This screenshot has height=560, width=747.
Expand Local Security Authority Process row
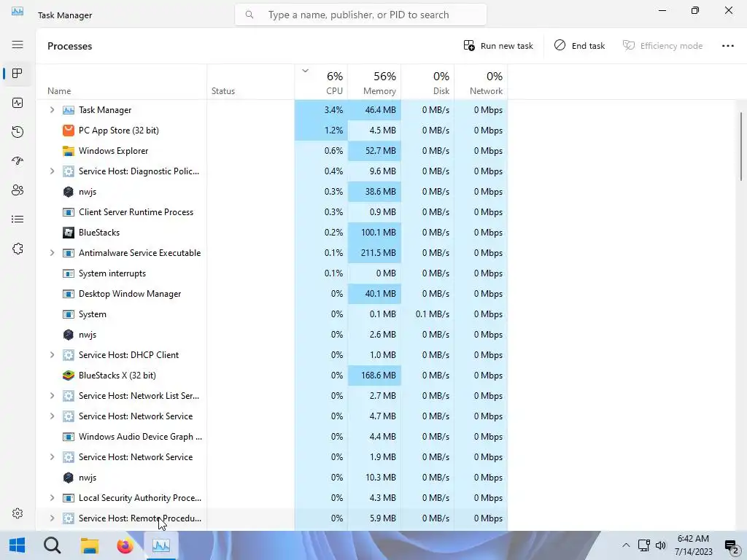(x=52, y=498)
